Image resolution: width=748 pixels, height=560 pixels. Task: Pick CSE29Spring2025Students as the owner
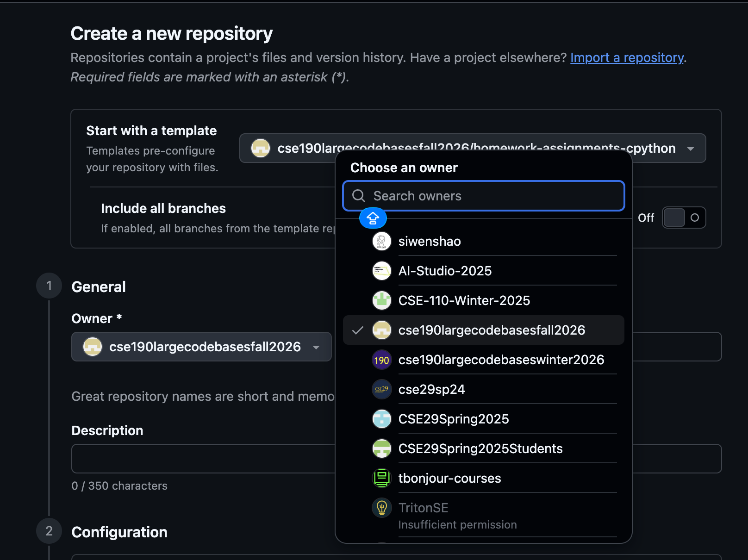(x=484, y=449)
